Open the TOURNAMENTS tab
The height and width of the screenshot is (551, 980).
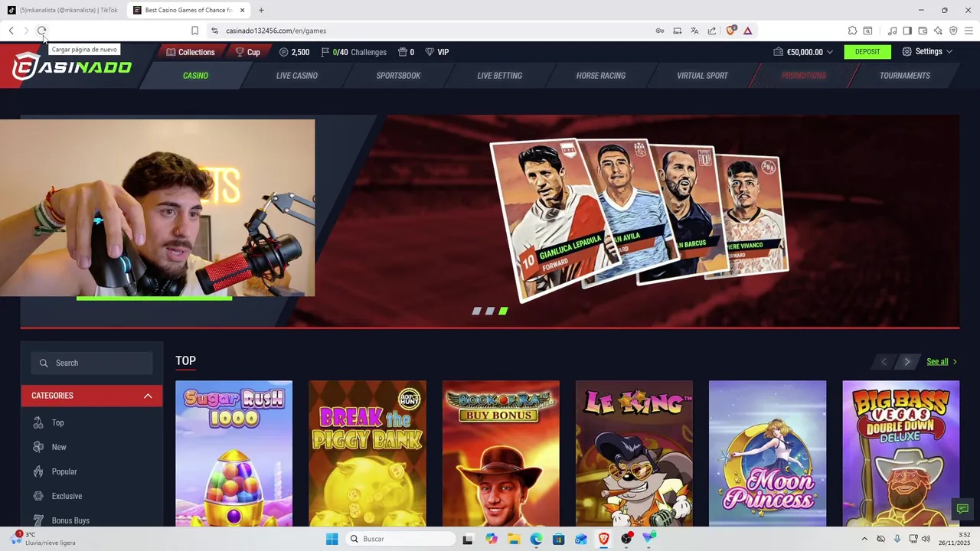pos(905,76)
